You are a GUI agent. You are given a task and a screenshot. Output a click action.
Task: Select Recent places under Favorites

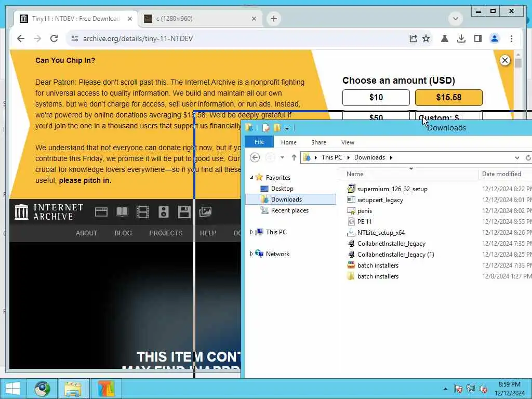tap(290, 210)
